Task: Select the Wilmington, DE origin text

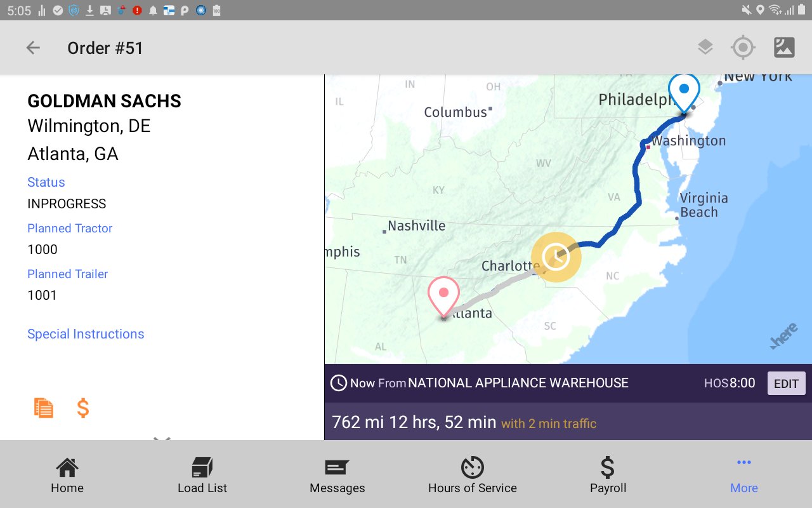Action: point(89,126)
